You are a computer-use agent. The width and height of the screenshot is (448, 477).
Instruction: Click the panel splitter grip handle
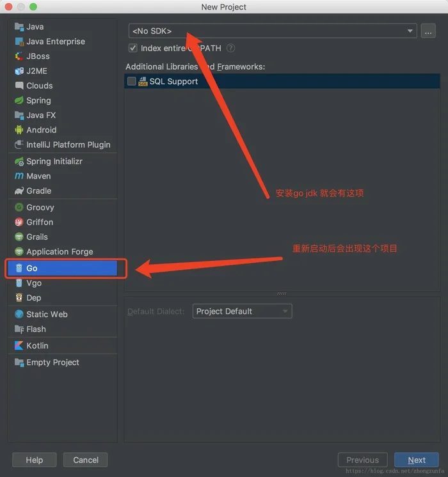[x=282, y=293]
